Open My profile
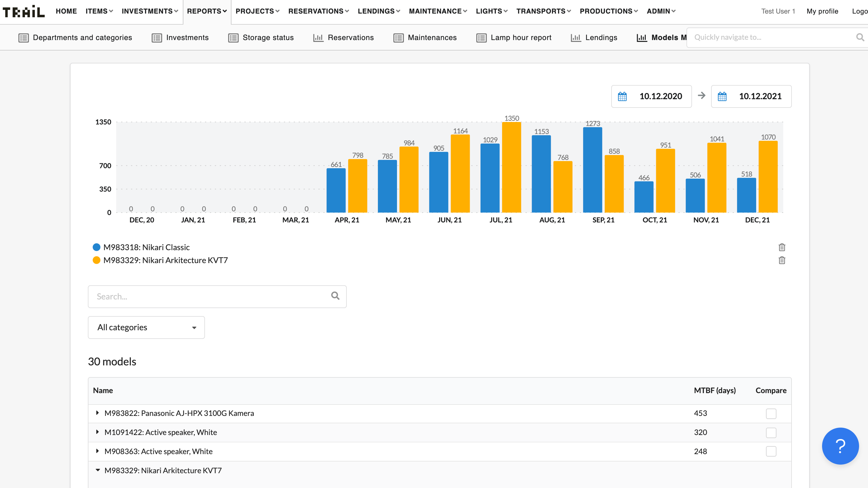Viewport: 868px width, 488px height. click(822, 11)
